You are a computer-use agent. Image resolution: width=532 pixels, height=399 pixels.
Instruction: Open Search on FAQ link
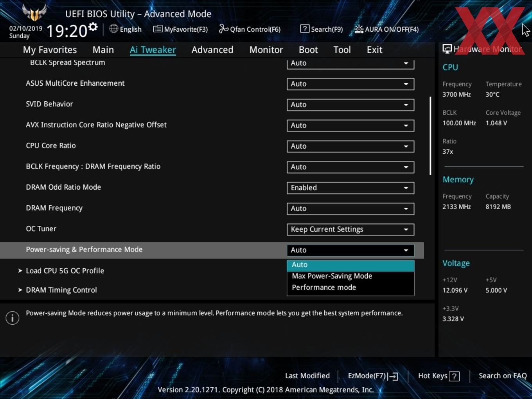point(503,376)
